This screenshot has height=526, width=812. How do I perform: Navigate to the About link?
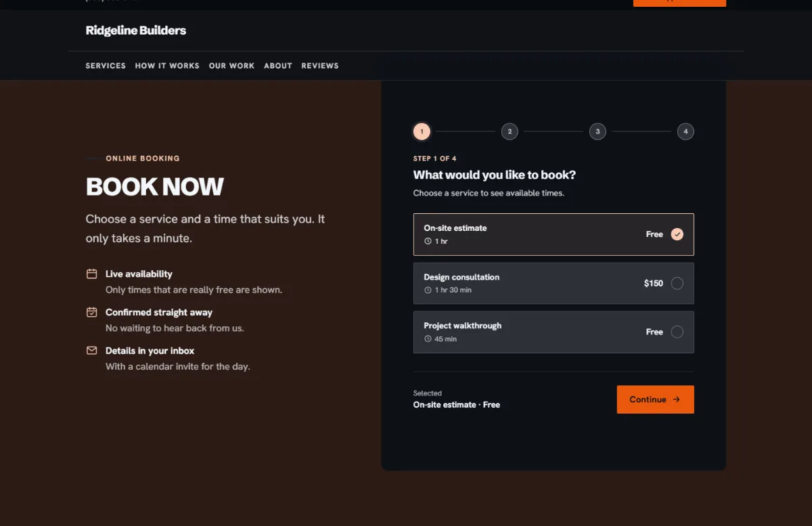click(x=278, y=66)
